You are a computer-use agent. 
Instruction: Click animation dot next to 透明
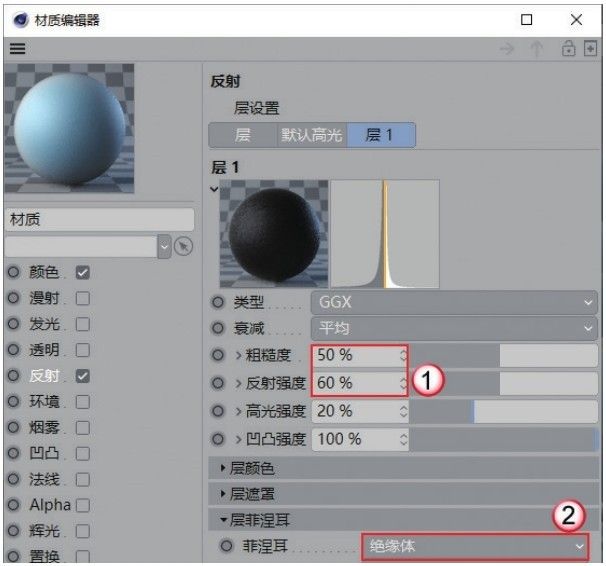coord(14,350)
